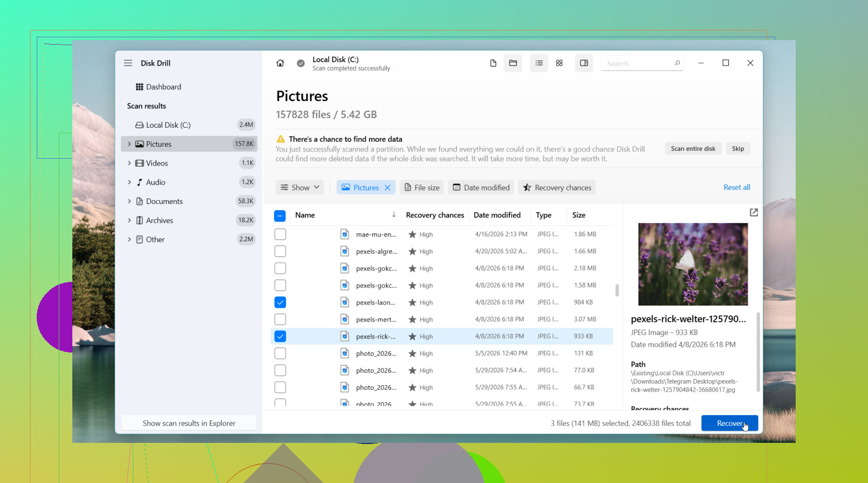The image size is (868, 483).
Task: Click Show scan results in Explorer
Action: [x=189, y=423]
